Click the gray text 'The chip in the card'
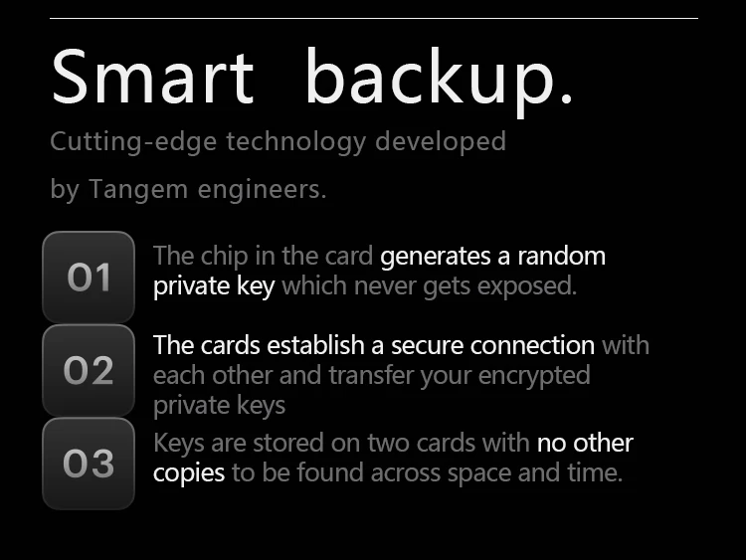Screen dimensions: 746x560 point(264,256)
